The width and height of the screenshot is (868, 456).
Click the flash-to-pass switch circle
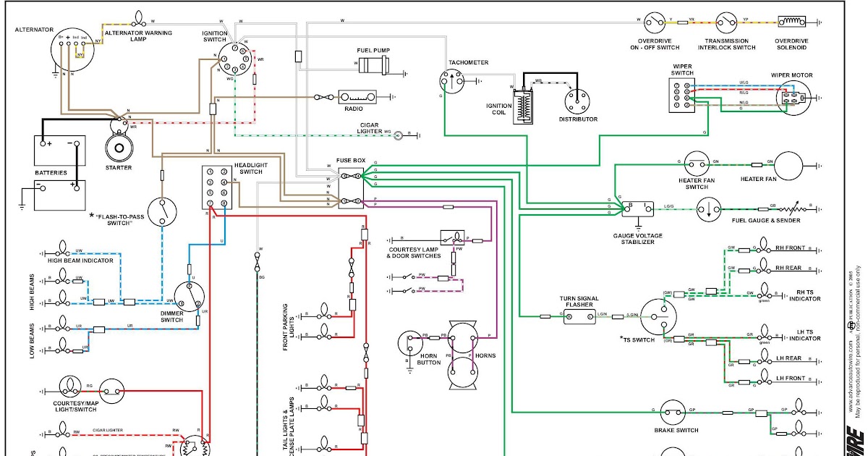[162, 211]
